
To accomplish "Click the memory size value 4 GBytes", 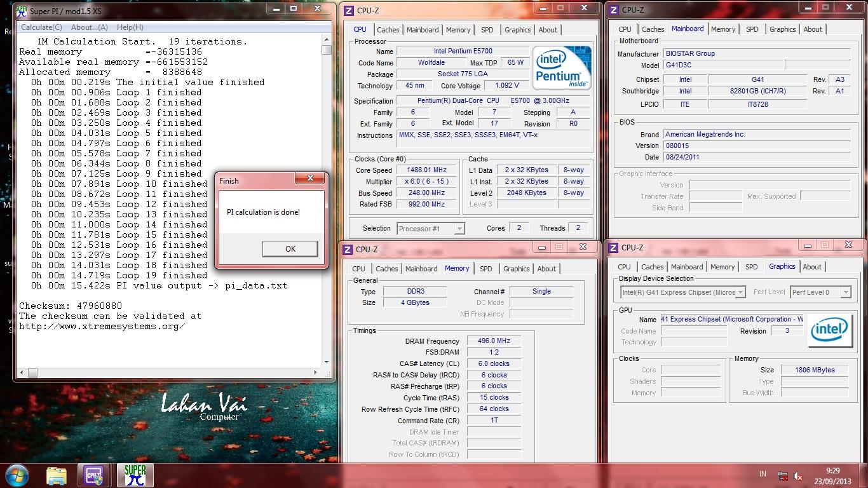I will pos(415,303).
